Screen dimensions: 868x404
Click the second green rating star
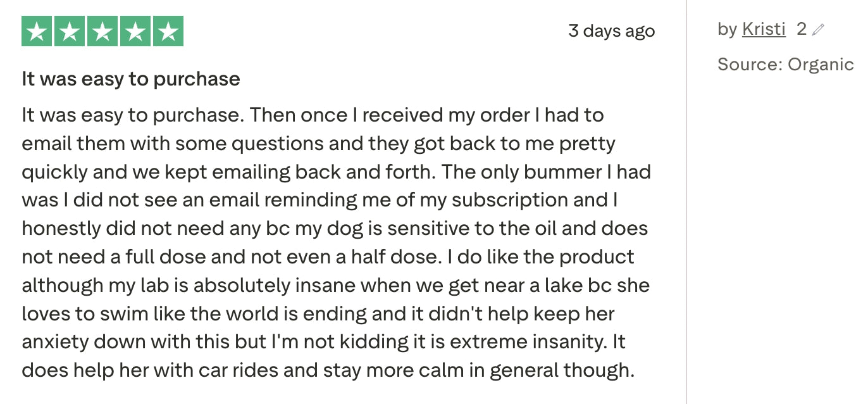(70, 32)
